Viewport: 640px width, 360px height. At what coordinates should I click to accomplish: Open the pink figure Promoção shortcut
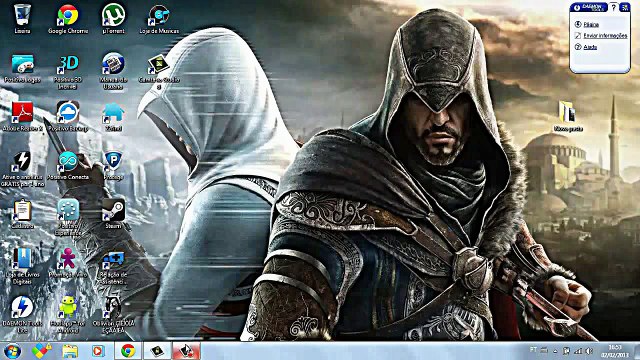pos(68,263)
